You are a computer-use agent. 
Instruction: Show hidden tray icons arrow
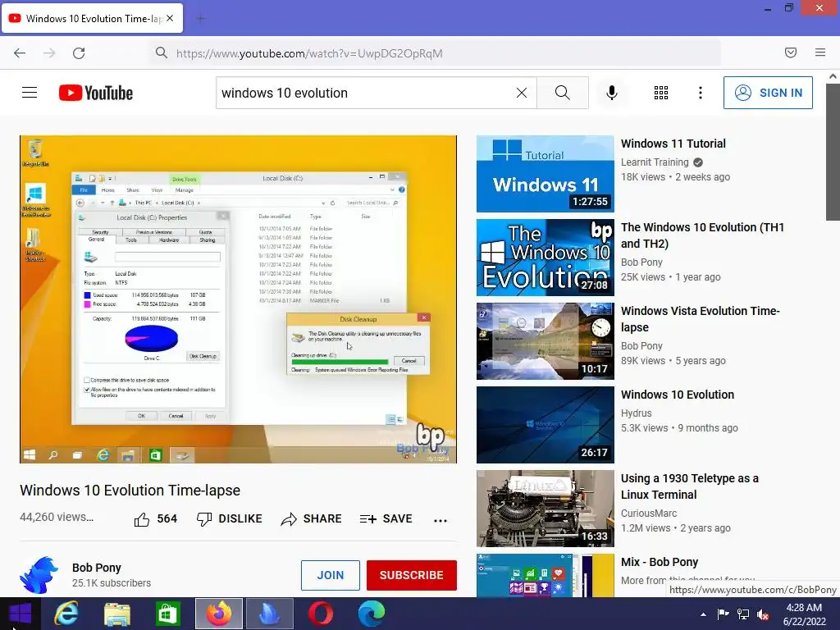point(703,614)
